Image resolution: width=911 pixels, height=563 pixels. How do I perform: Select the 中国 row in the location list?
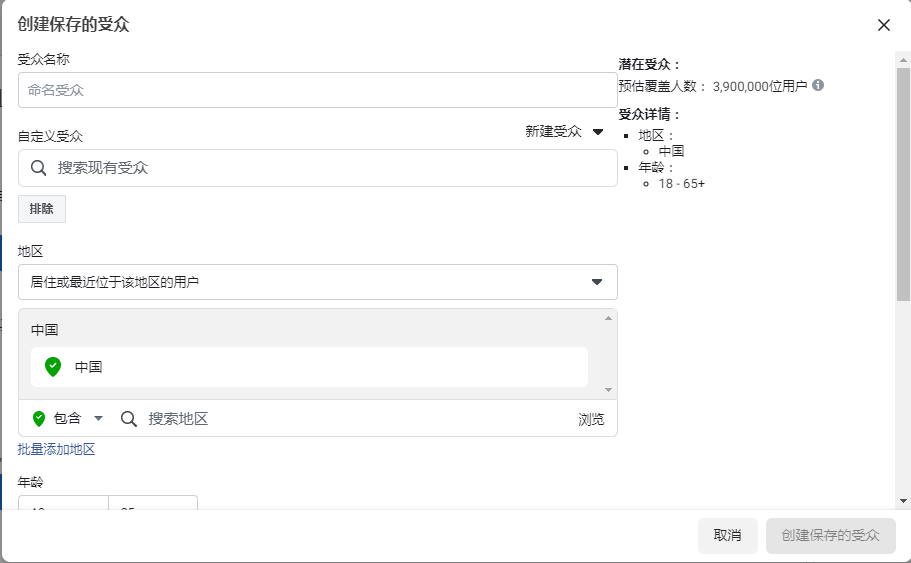tap(309, 367)
